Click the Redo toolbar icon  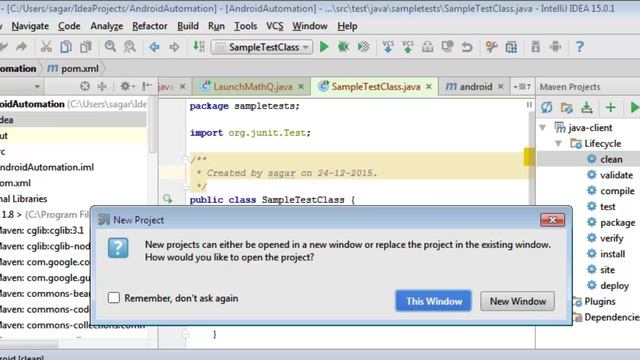pos(22,47)
